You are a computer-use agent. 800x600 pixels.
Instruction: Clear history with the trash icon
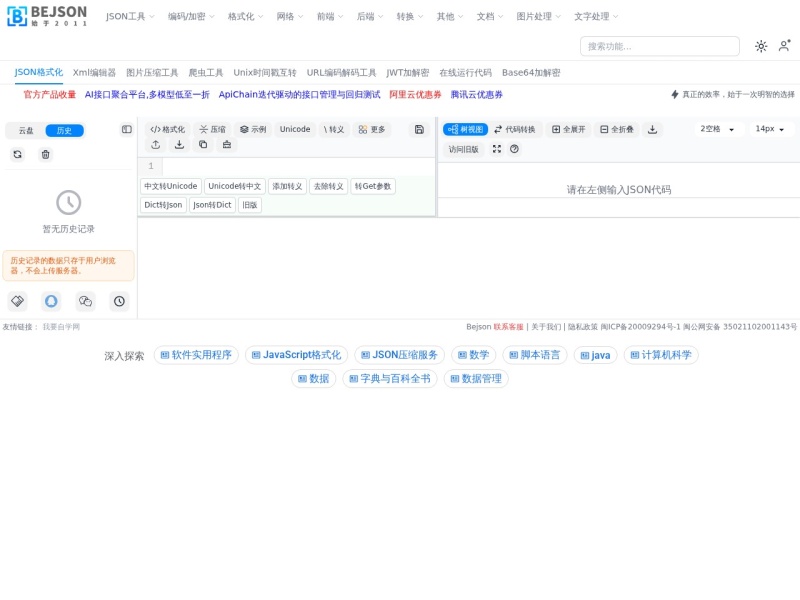45,154
